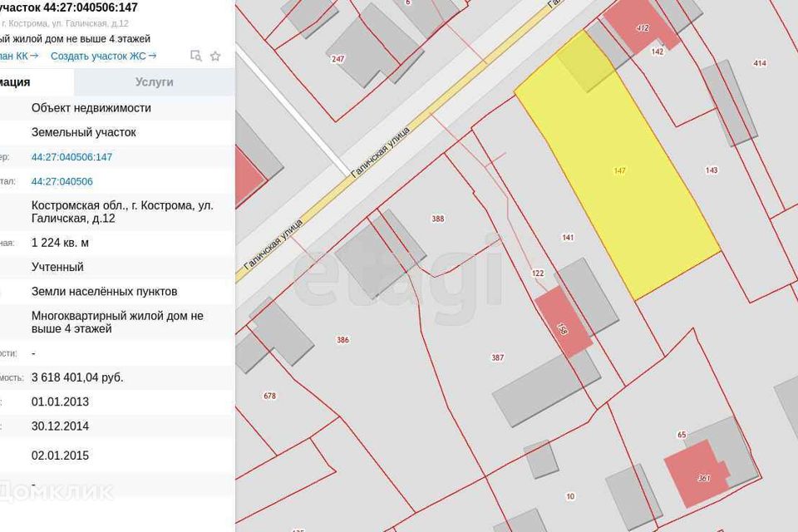The height and width of the screenshot is (532, 798).
Task: Select the yellow highlighted parcel 147
Action: click(x=619, y=170)
